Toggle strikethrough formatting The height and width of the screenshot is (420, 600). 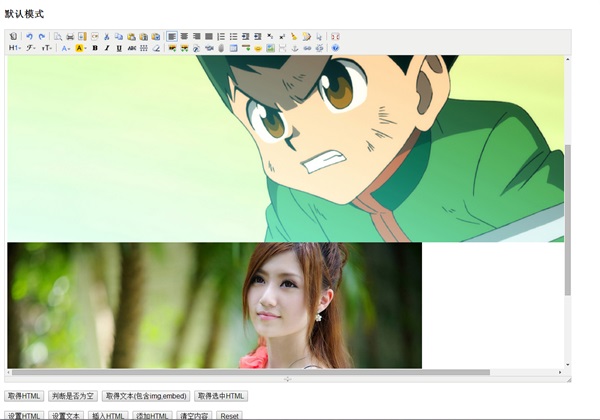132,48
